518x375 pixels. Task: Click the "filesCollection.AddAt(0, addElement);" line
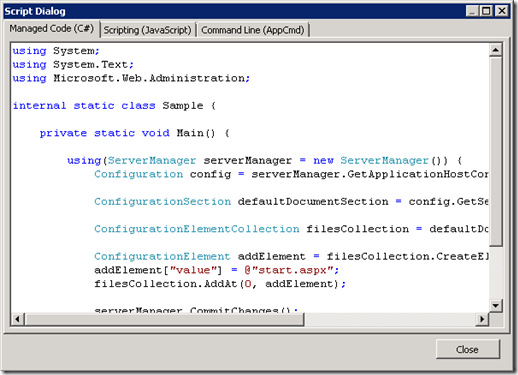220,284
